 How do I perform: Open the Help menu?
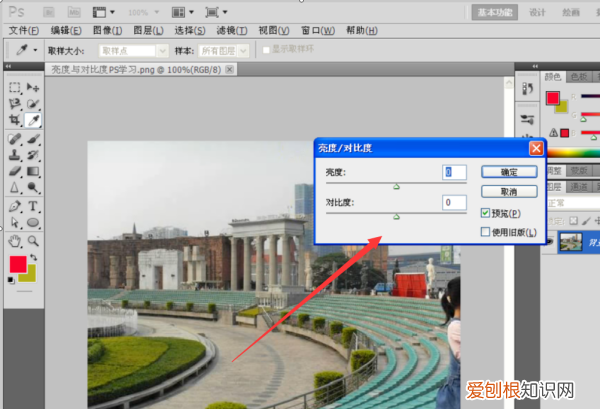tap(362, 31)
